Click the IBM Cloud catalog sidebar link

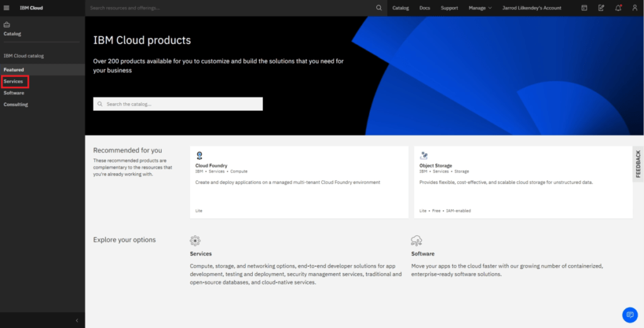(23, 55)
